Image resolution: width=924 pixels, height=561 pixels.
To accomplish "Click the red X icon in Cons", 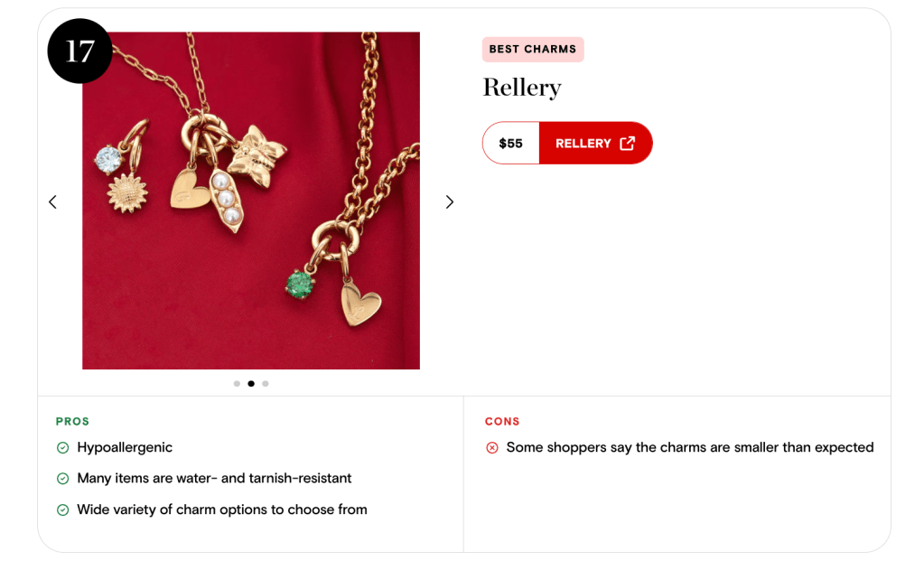I will pyautogui.click(x=492, y=448).
